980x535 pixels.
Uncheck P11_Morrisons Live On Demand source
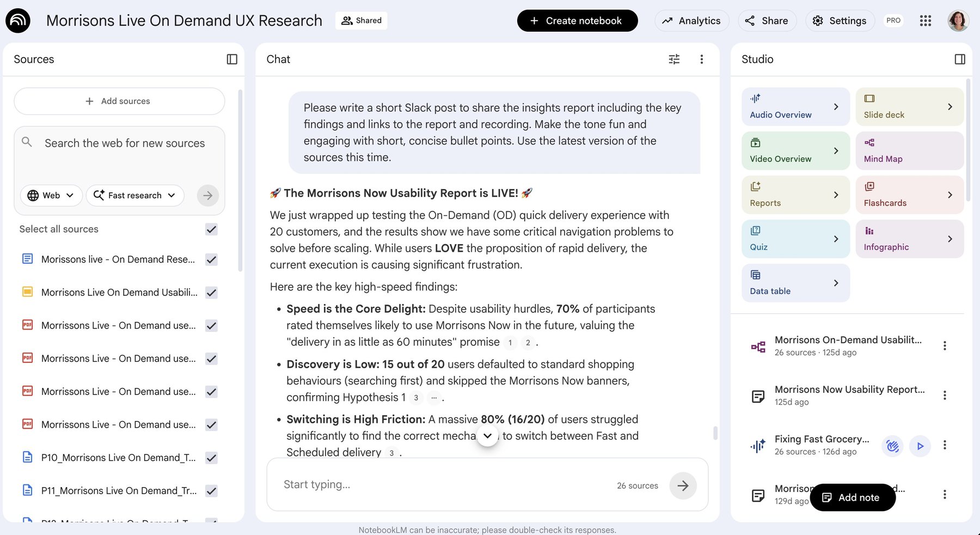point(211,491)
